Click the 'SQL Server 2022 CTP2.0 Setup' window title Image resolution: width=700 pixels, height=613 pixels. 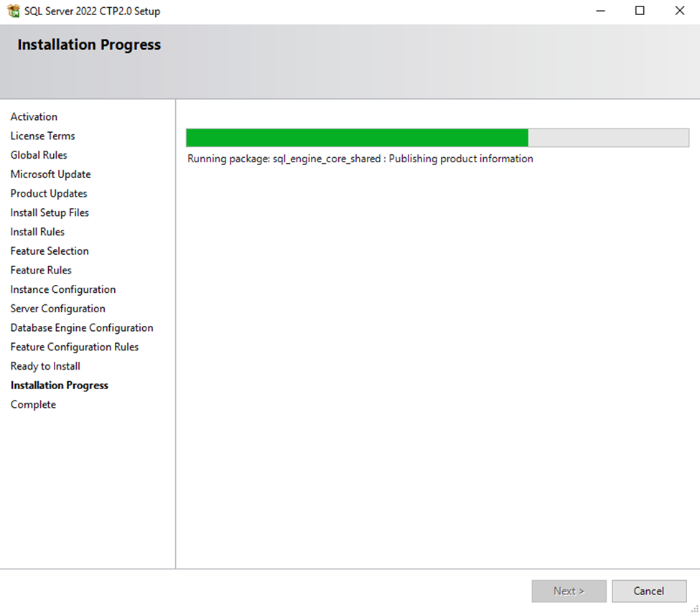coord(92,11)
